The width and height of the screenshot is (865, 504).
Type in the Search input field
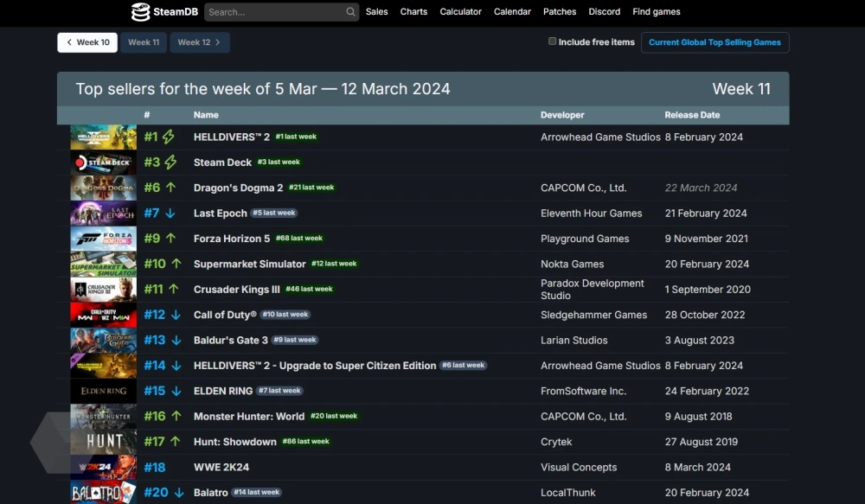click(274, 12)
